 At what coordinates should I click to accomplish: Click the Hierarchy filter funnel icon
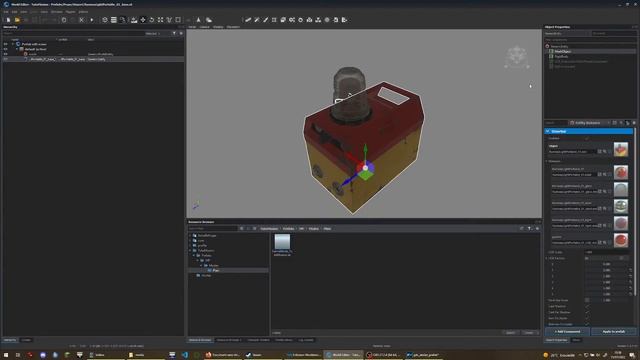pyautogui.click(x=174, y=33)
